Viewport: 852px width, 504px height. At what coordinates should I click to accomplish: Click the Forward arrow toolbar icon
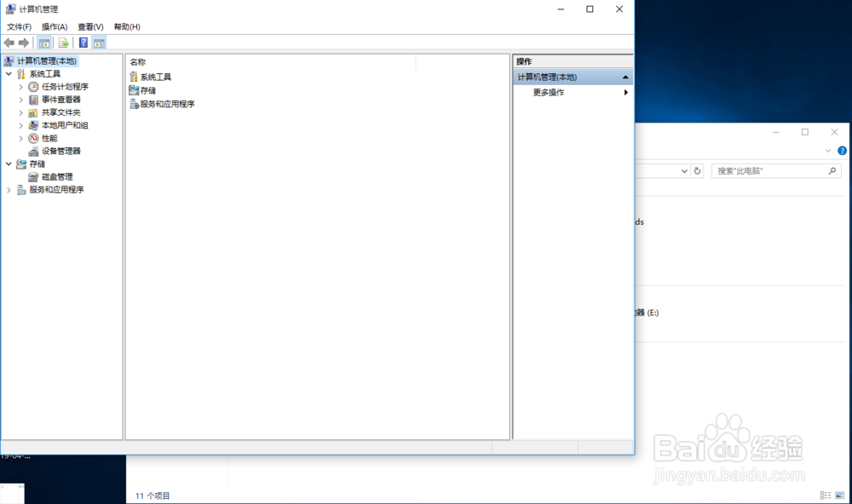click(x=23, y=43)
